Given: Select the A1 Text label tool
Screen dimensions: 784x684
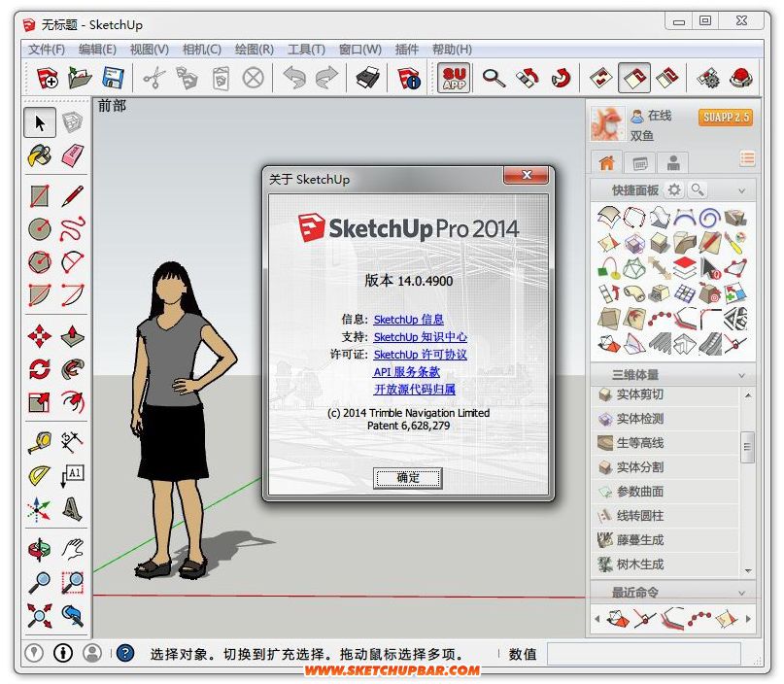Looking at the screenshot, I should click(x=73, y=475).
